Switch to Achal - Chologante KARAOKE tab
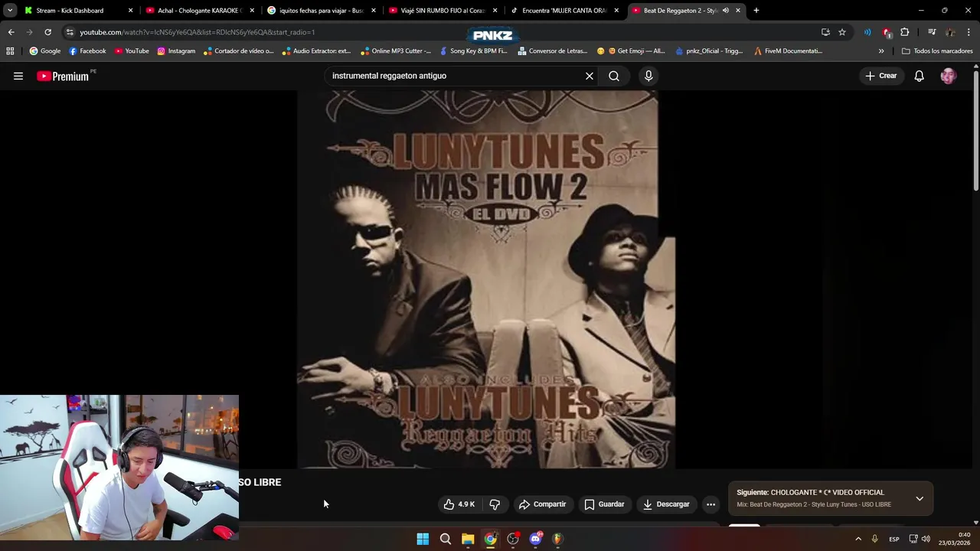 [x=199, y=11]
